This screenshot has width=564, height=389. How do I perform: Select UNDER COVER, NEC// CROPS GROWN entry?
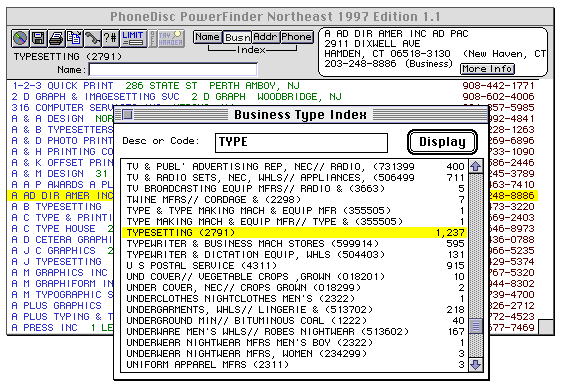tap(294, 288)
